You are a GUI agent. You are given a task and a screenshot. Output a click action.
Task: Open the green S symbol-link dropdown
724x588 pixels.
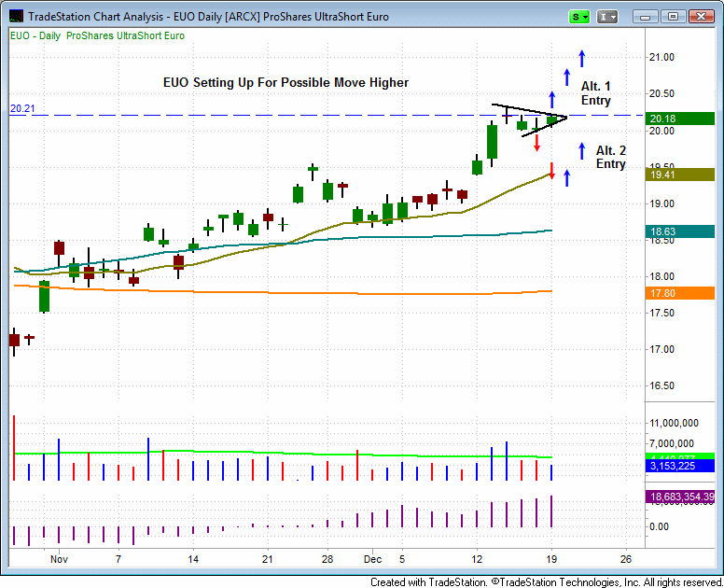click(x=578, y=17)
